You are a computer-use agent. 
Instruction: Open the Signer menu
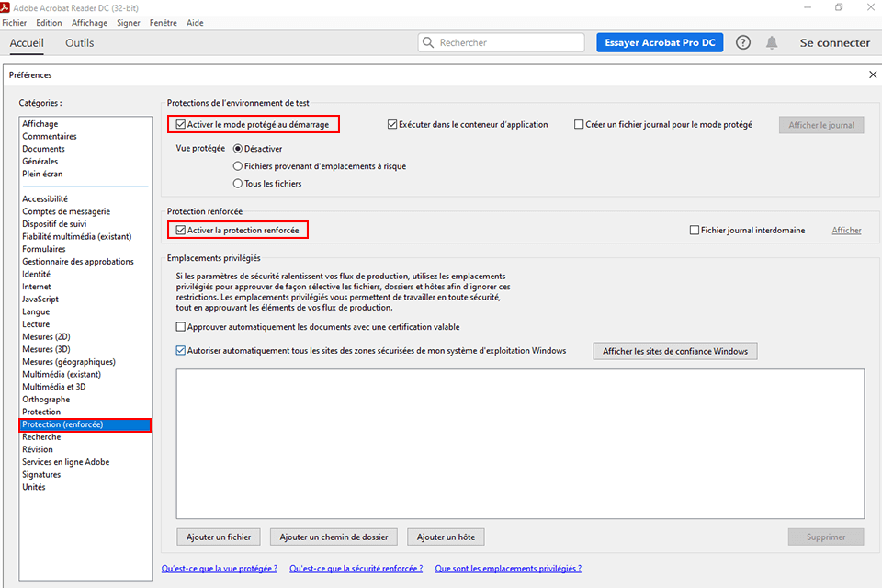point(129,23)
